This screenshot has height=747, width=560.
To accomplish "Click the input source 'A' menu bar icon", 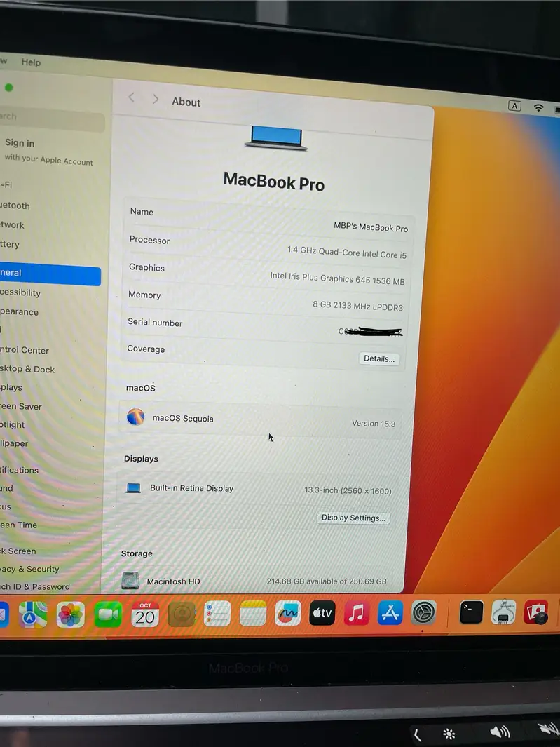I will click(514, 106).
